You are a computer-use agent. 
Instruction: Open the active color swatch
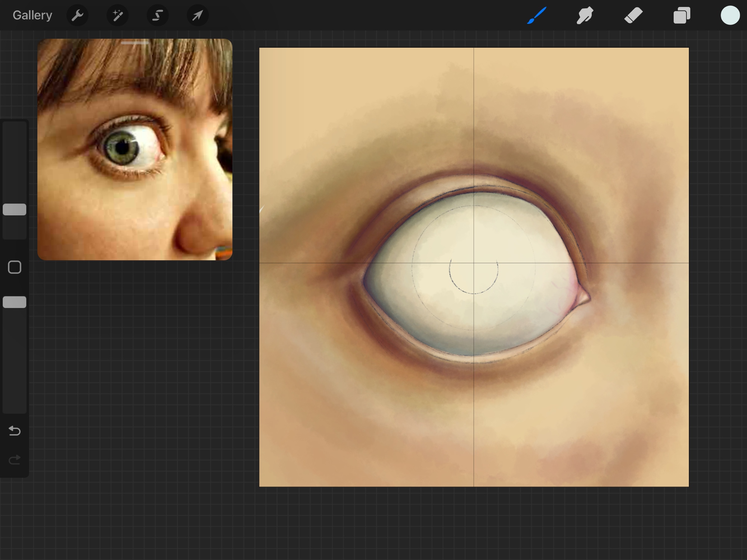point(730,15)
